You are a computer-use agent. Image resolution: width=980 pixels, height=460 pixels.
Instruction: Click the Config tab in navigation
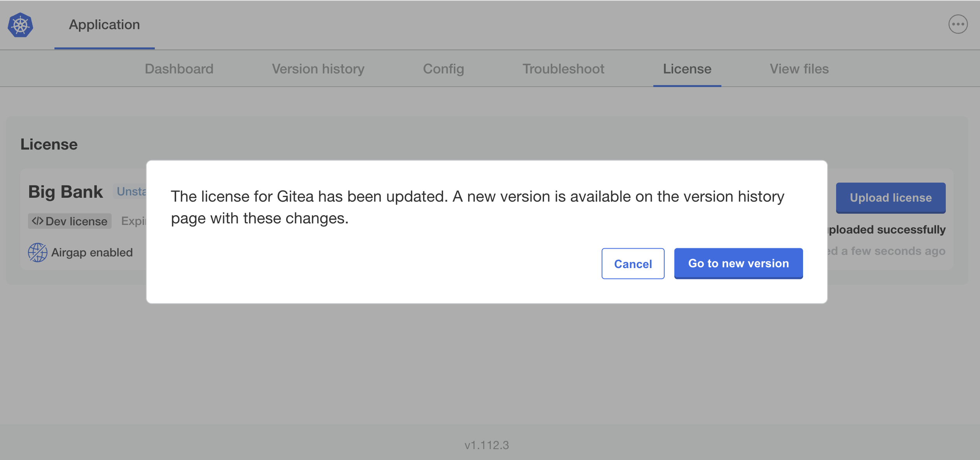tap(443, 69)
